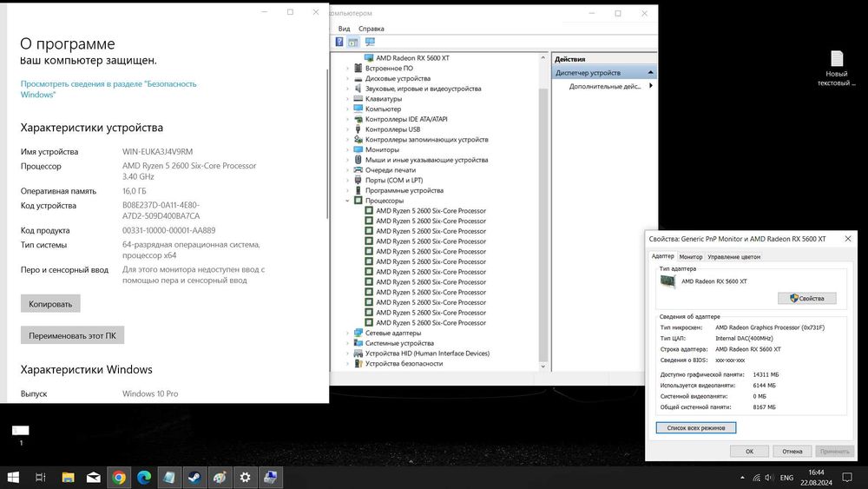Open the Mail app in taskbar
This screenshot has height=489, width=868.
point(93,477)
